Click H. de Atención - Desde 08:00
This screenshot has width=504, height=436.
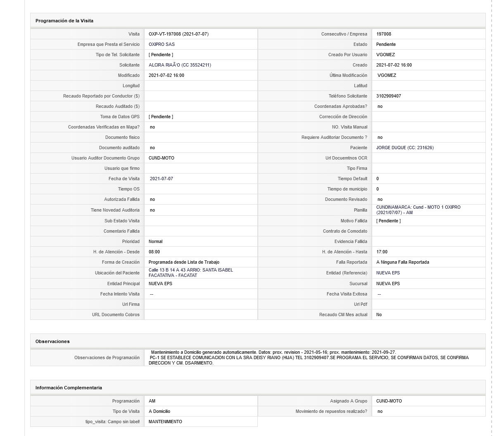tap(154, 252)
